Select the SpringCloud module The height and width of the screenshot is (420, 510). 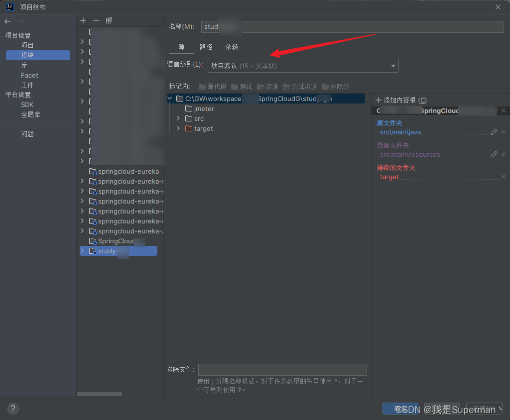pyautogui.click(x=117, y=241)
